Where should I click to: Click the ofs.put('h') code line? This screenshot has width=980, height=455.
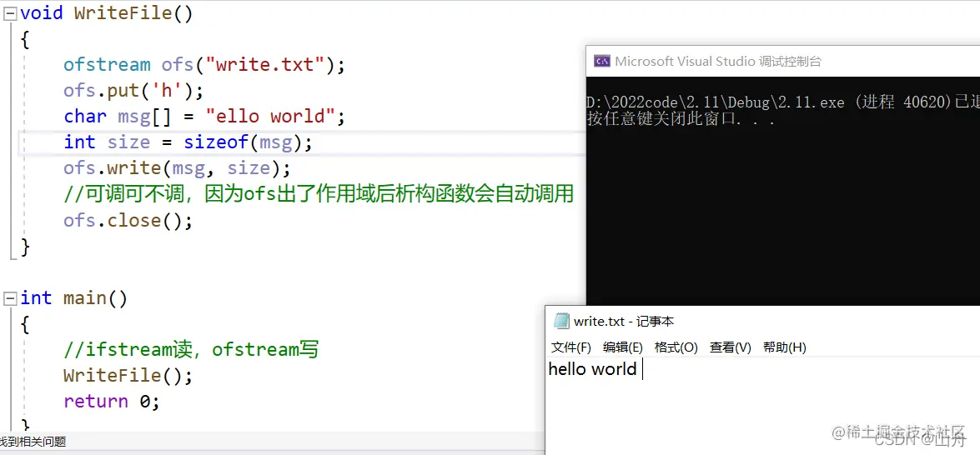click(133, 91)
